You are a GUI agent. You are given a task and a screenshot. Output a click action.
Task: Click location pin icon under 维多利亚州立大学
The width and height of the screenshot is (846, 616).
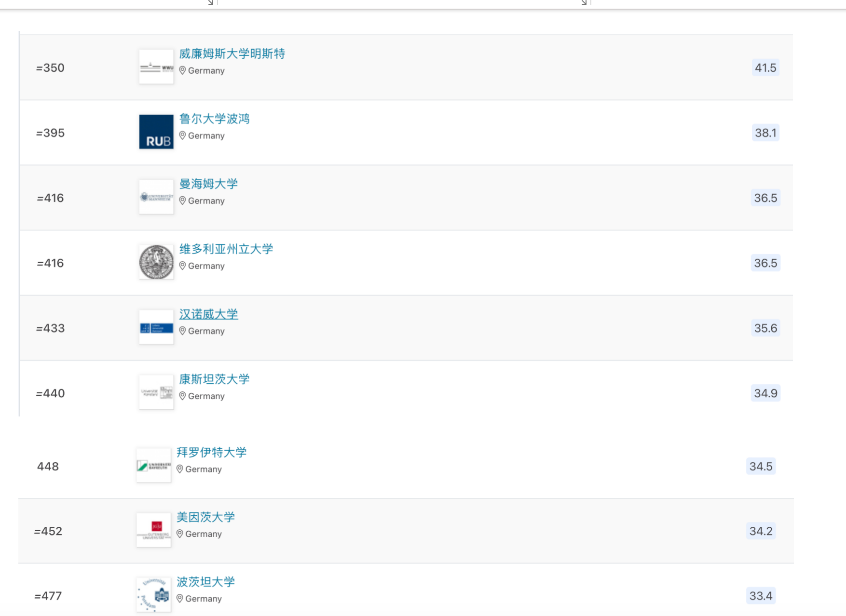tap(182, 266)
